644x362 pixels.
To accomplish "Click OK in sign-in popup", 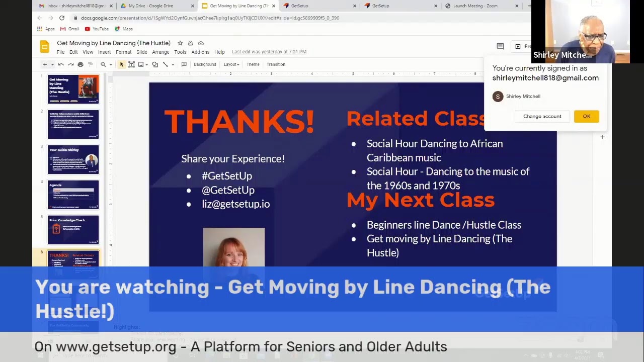I will [586, 116].
